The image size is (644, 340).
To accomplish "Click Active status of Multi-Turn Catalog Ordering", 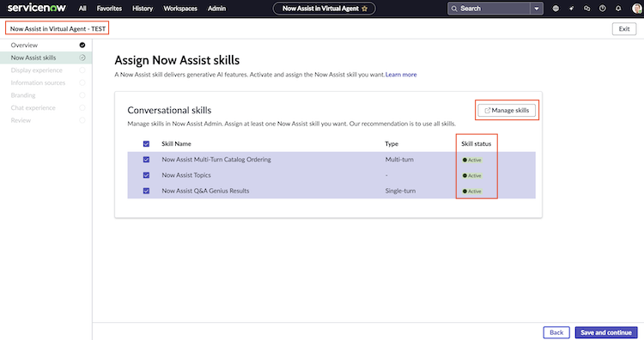I will [x=472, y=160].
